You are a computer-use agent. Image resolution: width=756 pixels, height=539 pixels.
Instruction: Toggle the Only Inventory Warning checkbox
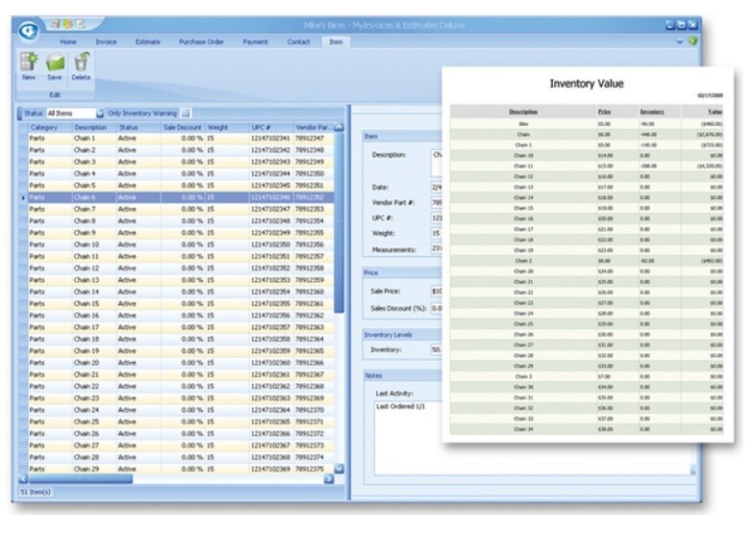pyautogui.click(x=186, y=113)
